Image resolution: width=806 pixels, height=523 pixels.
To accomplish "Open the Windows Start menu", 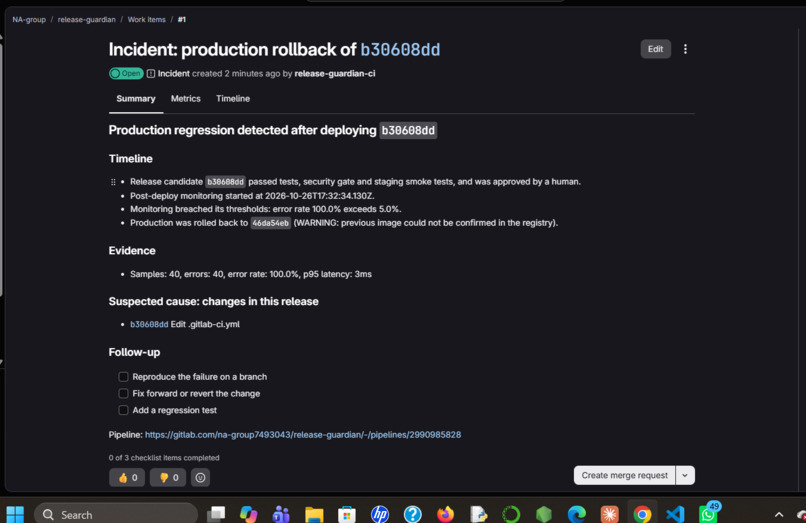I will point(15,514).
